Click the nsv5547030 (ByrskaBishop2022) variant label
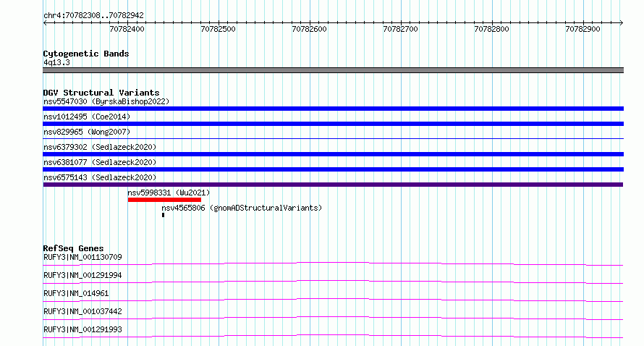The height and width of the screenshot is (346, 644). [106, 101]
